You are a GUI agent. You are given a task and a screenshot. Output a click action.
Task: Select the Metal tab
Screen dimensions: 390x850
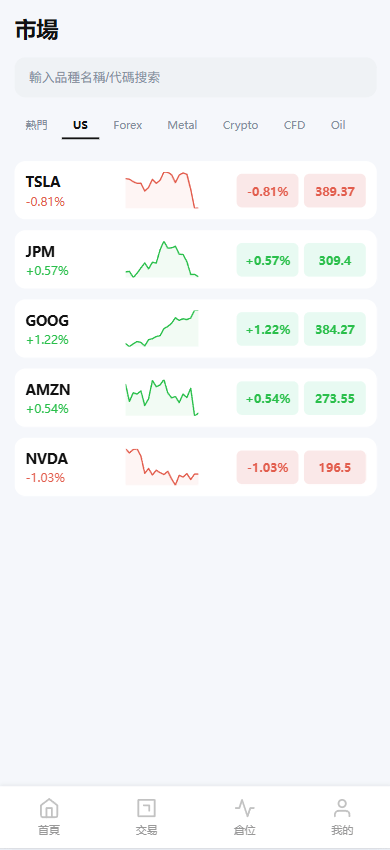pos(182,125)
